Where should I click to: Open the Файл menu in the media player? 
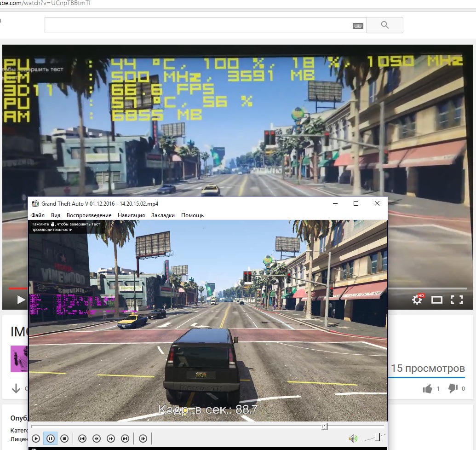38,215
